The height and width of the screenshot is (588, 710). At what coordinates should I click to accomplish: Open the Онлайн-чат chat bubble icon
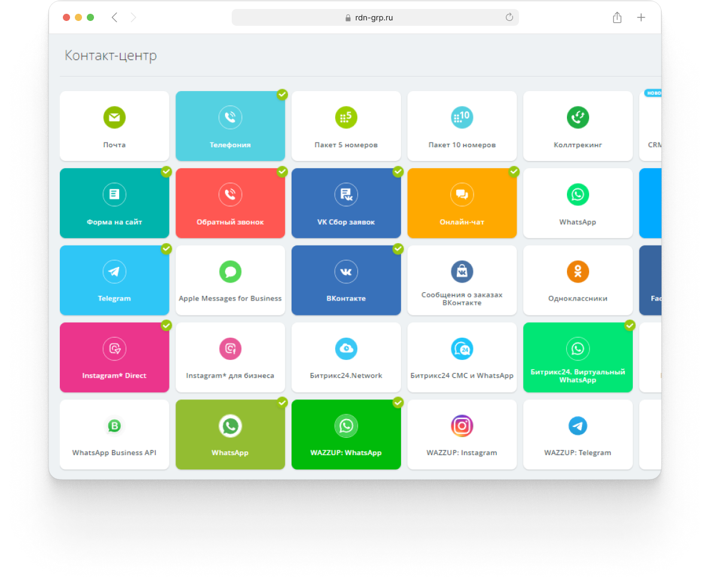[x=462, y=195]
